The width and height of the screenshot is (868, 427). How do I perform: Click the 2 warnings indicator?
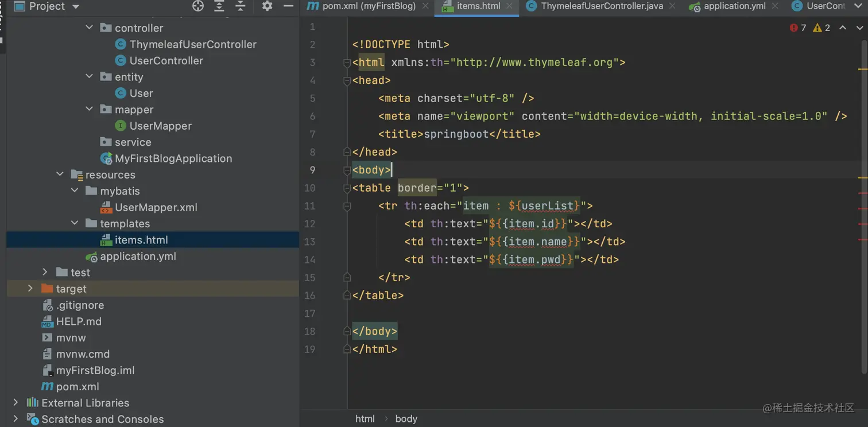click(821, 28)
